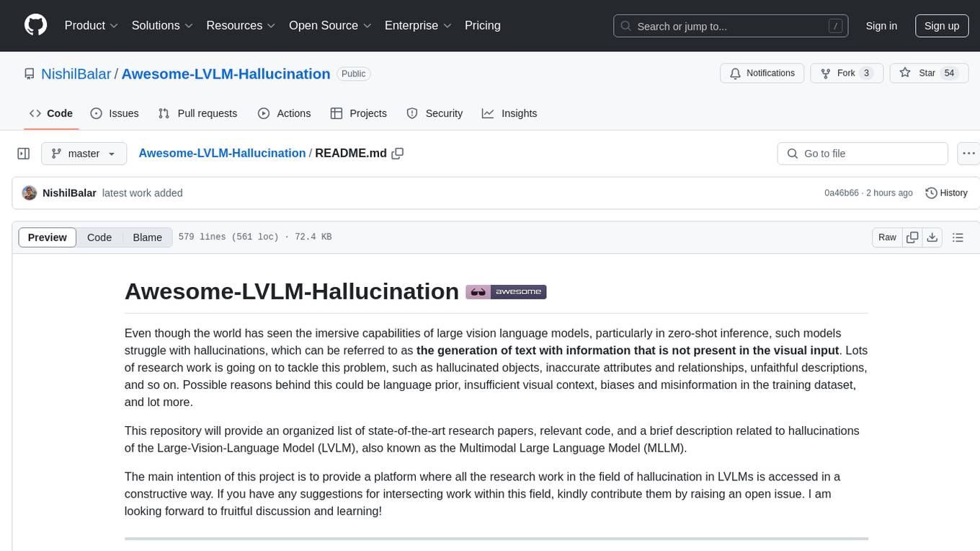Click the NishilBalar commit author name
Viewport: 980px width, 551px height.
69,193
